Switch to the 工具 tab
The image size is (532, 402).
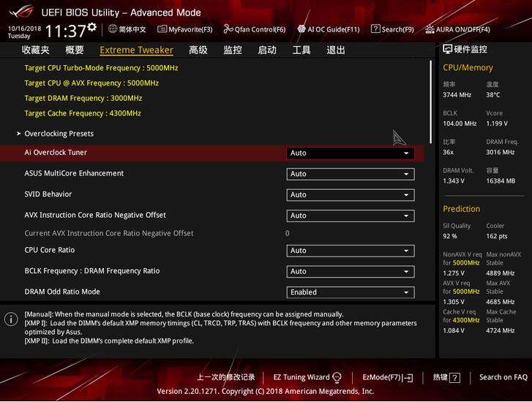tap(301, 50)
